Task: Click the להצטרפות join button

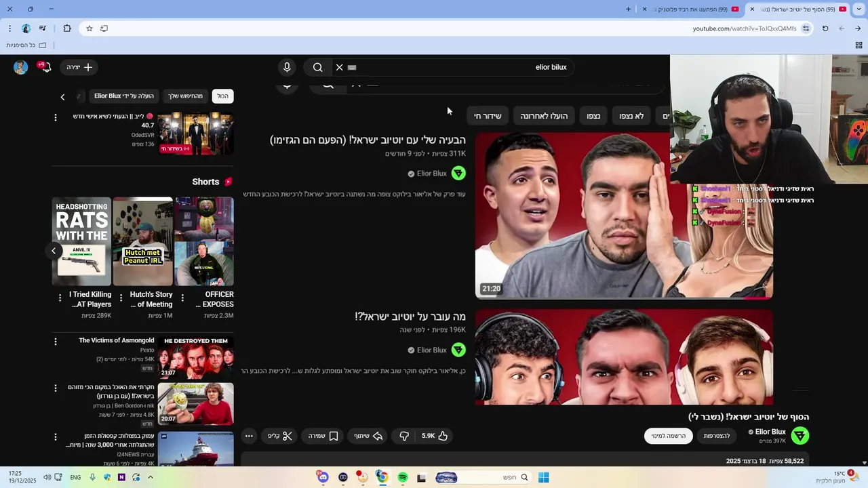Action: (x=717, y=436)
